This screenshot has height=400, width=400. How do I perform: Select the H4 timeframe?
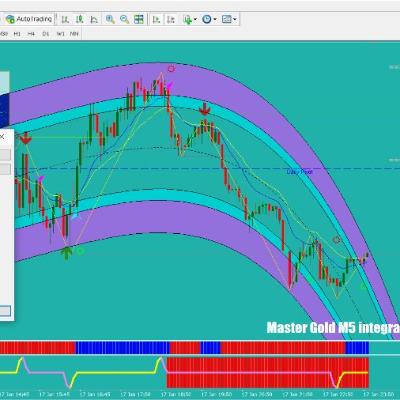31,34
